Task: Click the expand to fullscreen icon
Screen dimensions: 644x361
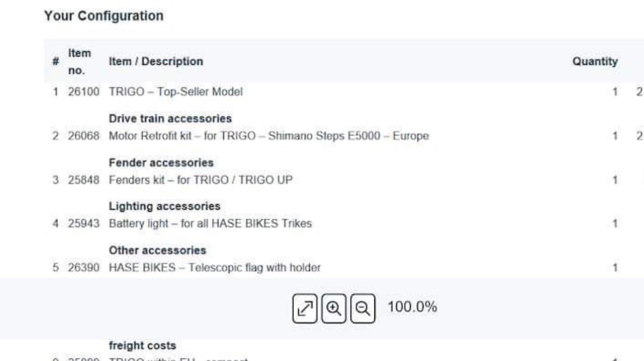Action: pyautogui.click(x=305, y=308)
